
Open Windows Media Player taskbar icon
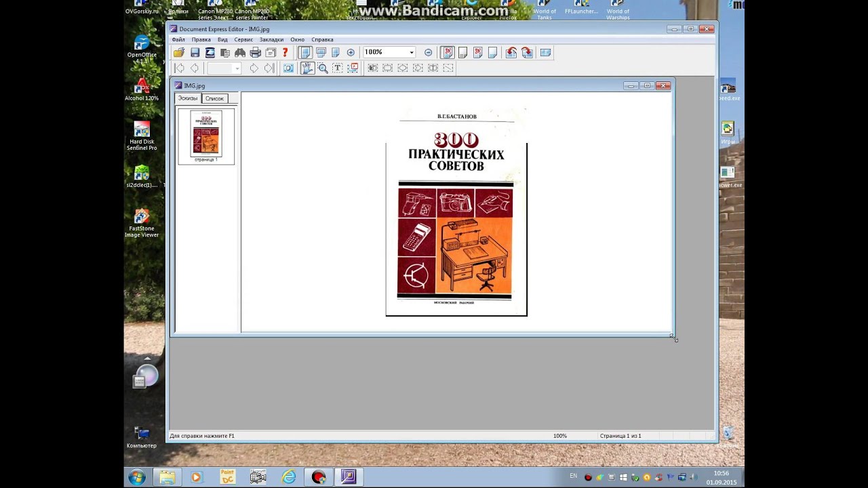196,477
